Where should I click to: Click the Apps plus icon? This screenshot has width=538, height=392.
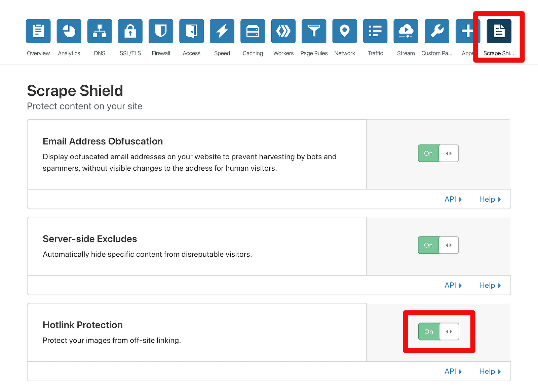click(x=467, y=31)
